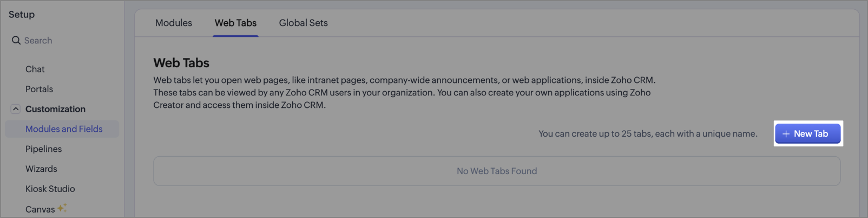Click the Setup heading in the sidebar
This screenshot has height=218, width=868.
[x=22, y=15]
